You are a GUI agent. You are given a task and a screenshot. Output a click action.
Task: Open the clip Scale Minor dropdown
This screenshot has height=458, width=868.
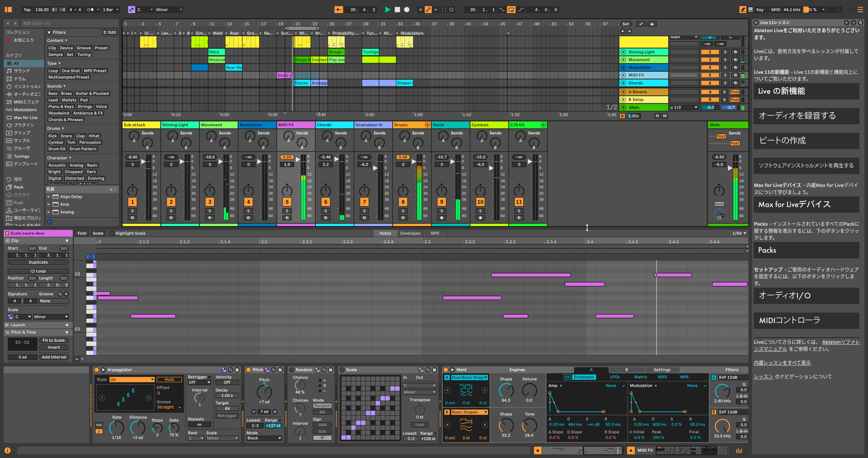(x=51, y=317)
